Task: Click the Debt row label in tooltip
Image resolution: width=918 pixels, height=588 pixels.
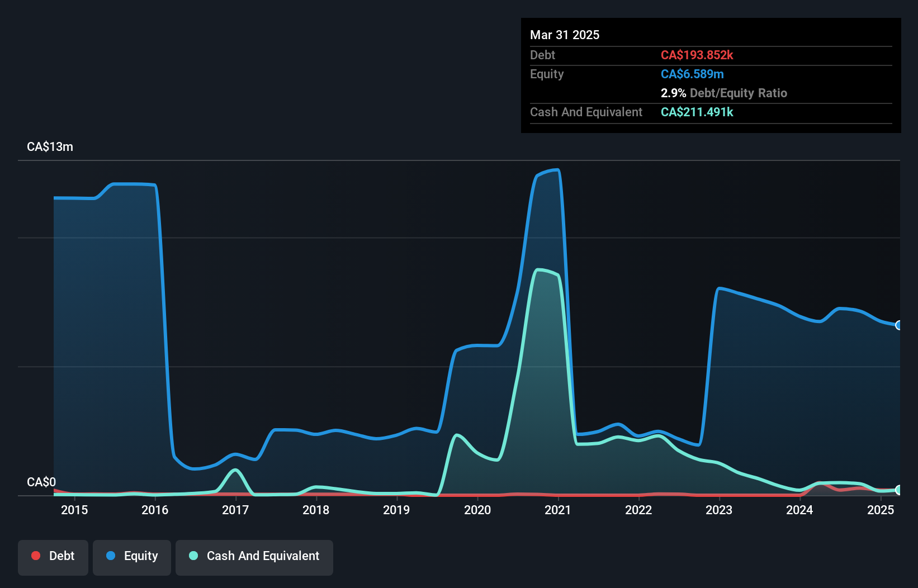Action: [x=542, y=55]
